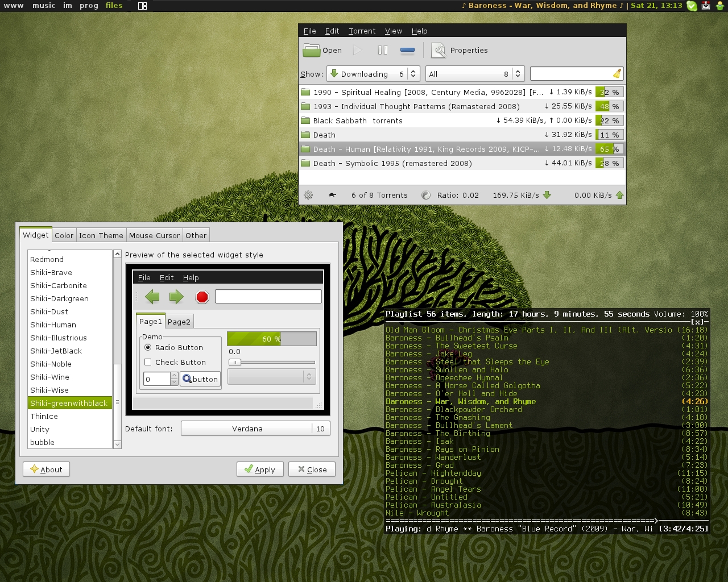Select 1990 - Spiritual Healing torrent
728x582 pixels.
pyautogui.click(x=462, y=92)
